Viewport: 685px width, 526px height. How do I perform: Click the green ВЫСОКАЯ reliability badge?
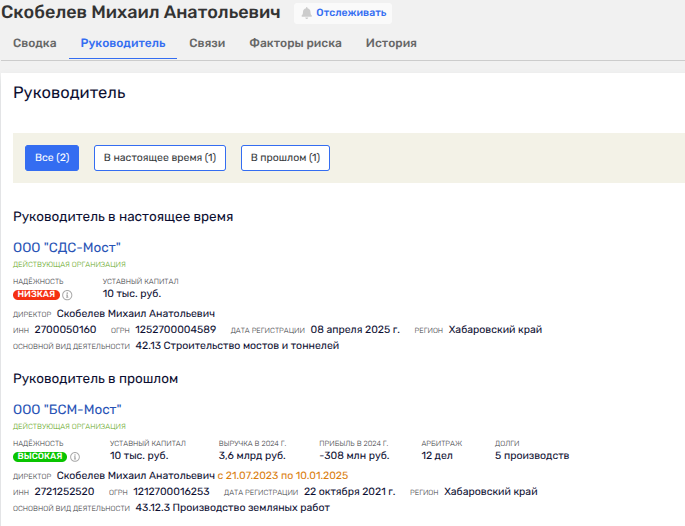[39, 456]
